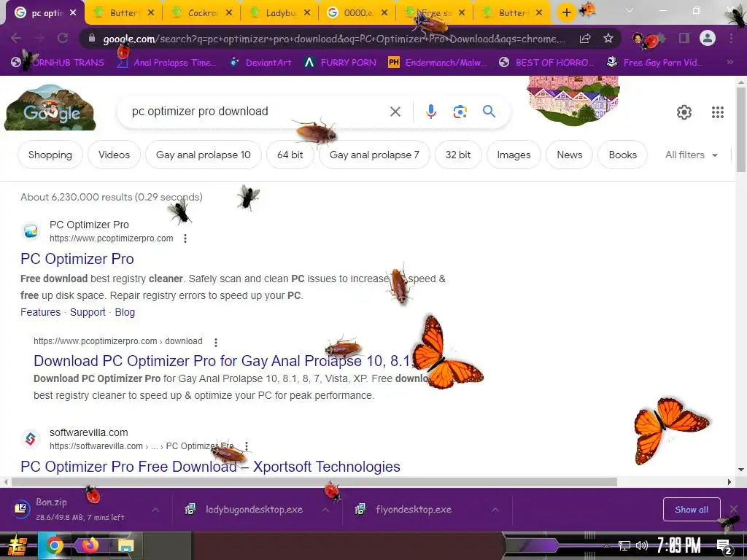Show hidden system tray icons
Image resolution: width=747 pixels, height=560 pixels.
(606, 545)
